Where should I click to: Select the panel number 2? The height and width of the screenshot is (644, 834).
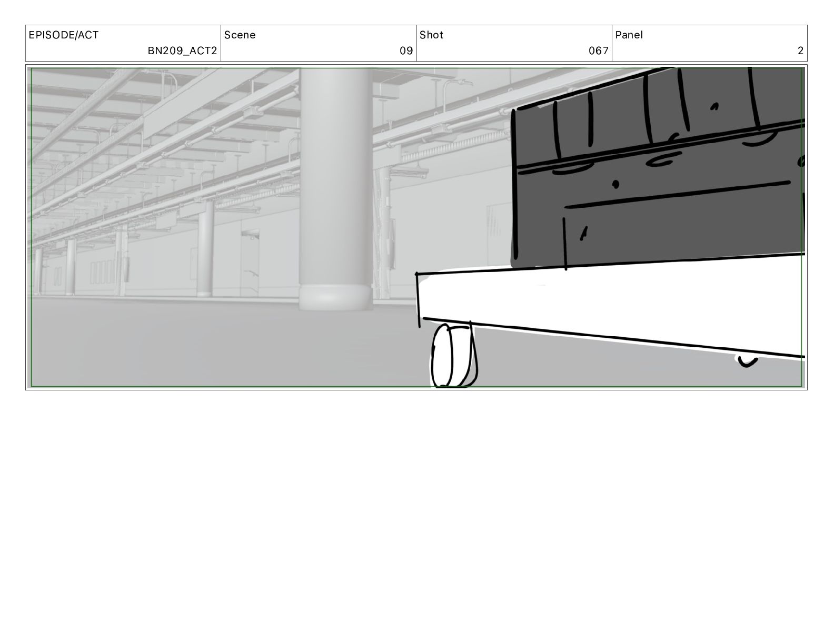pos(800,51)
